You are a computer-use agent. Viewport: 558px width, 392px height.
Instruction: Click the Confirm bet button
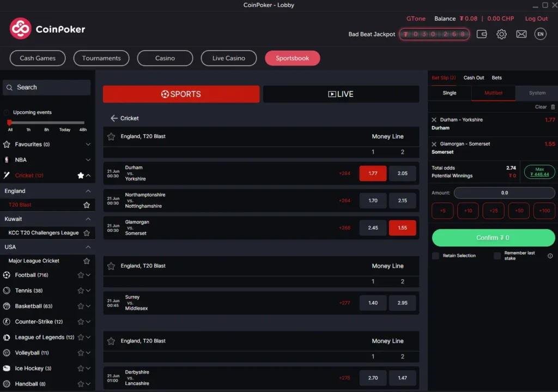493,238
